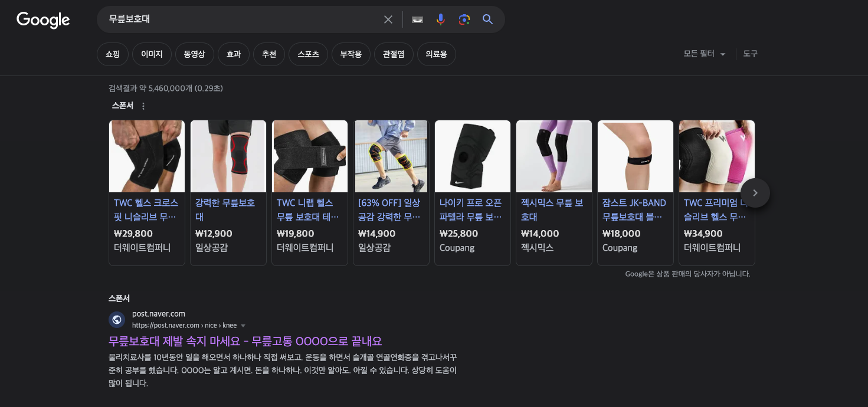Open the 나이키 프로 오픈 파텔라 product image
868x407 pixels.
click(473, 156)
